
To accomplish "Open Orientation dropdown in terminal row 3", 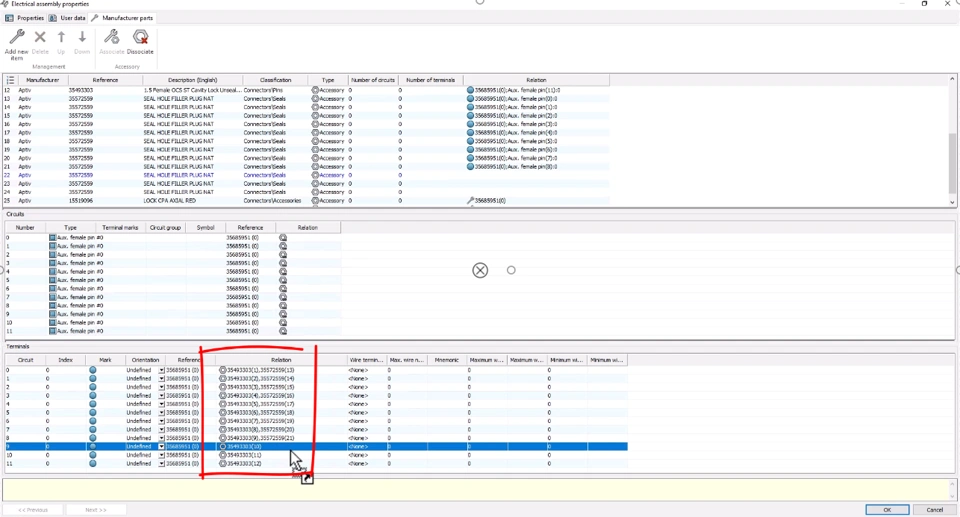I will point(162,396).
